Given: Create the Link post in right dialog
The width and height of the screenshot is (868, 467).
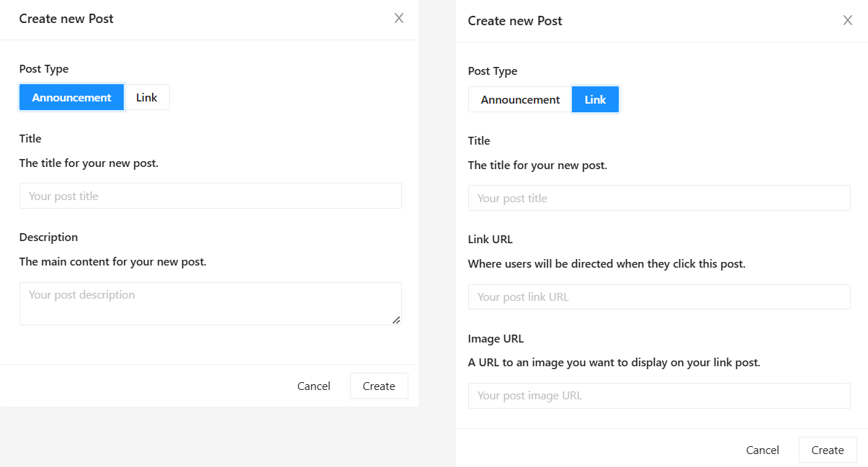Looking at the screenshot, I should point(828,450).
